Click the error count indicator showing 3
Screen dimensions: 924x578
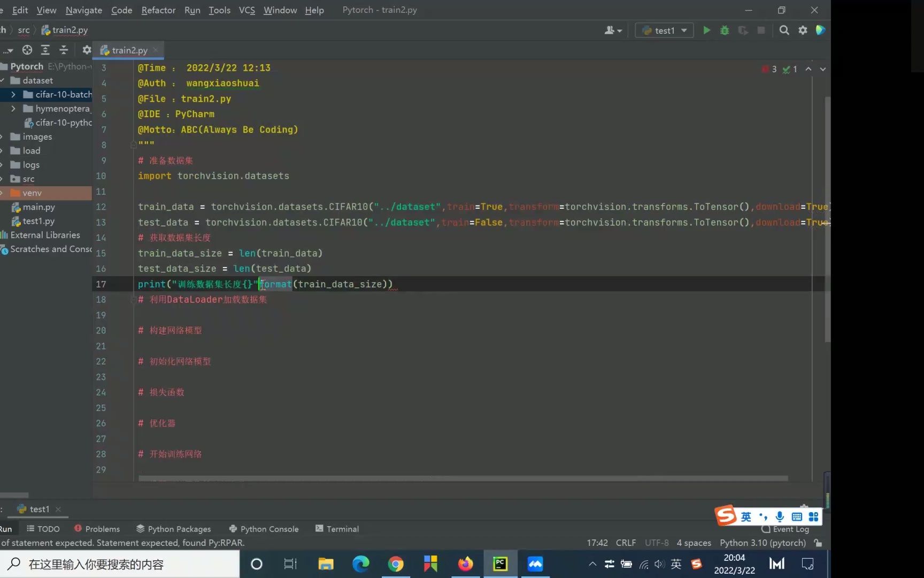[769, 69]
